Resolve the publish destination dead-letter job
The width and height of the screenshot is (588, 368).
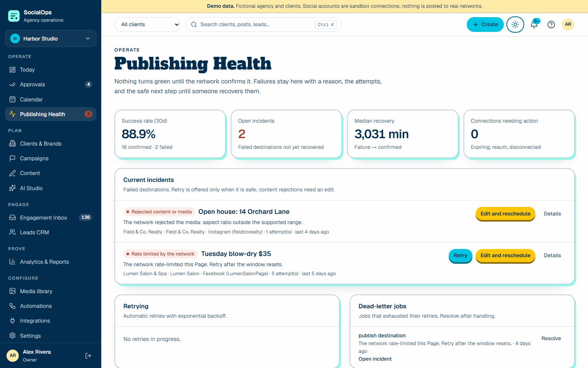(551, 339)
